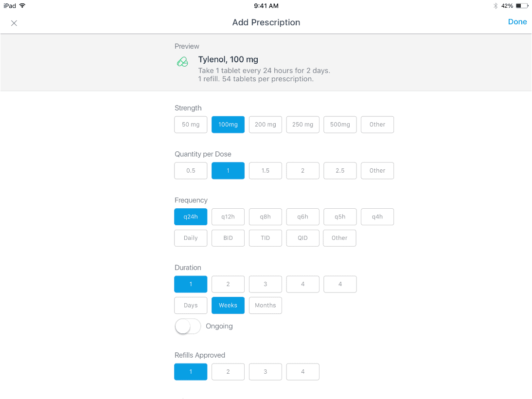
Task: Click the Tylenol, 100 mg preview title
Action: 228,60
